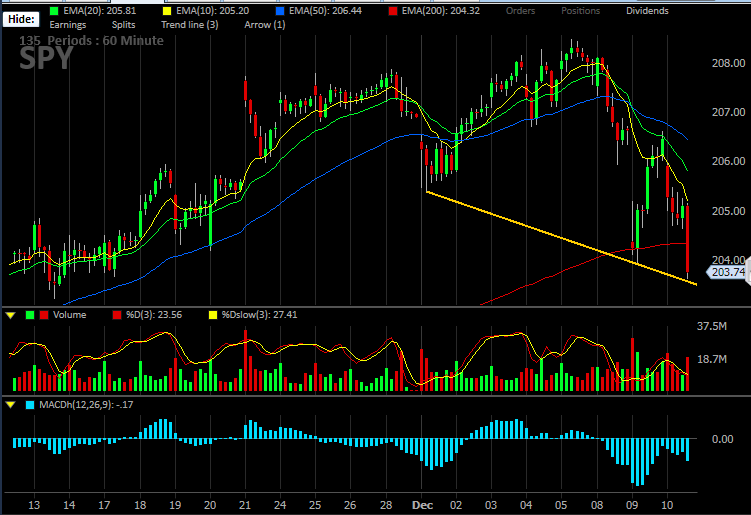Hide Trend line (3) drawings

[190, 25]
